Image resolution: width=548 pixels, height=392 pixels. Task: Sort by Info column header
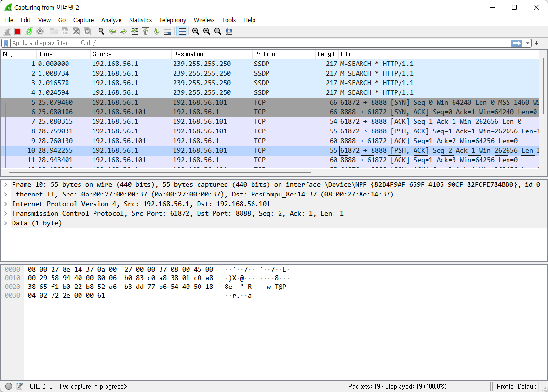pos(439,54)
